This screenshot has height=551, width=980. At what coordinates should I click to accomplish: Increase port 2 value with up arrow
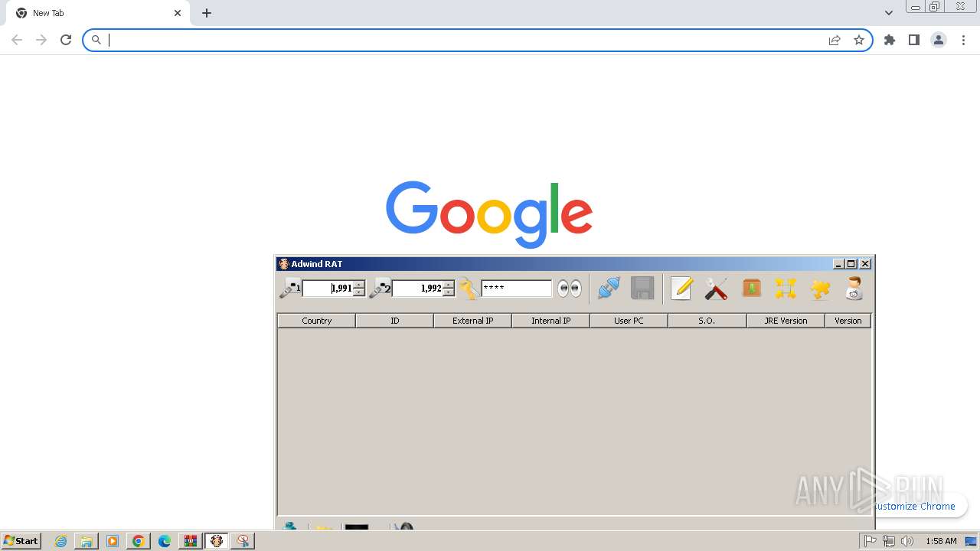click(x=449, y=285)
